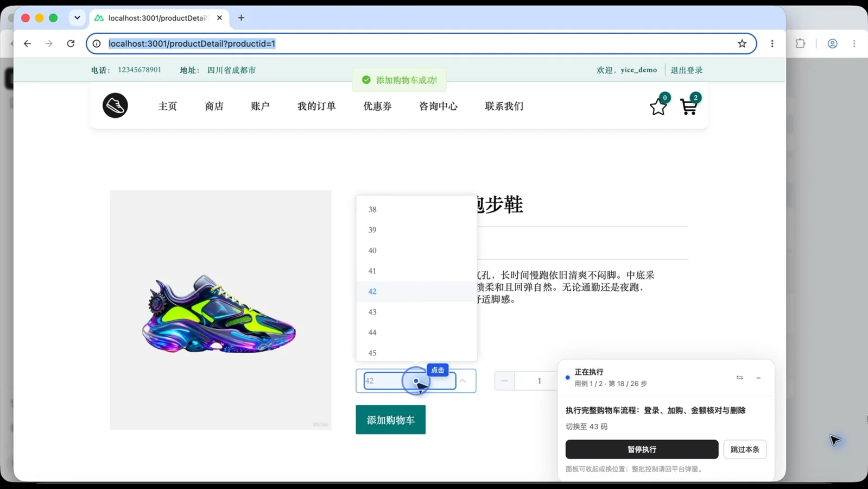Click the 添加购物车 button
This screenshot has height=489, width=868.
(x=391, y=419)
